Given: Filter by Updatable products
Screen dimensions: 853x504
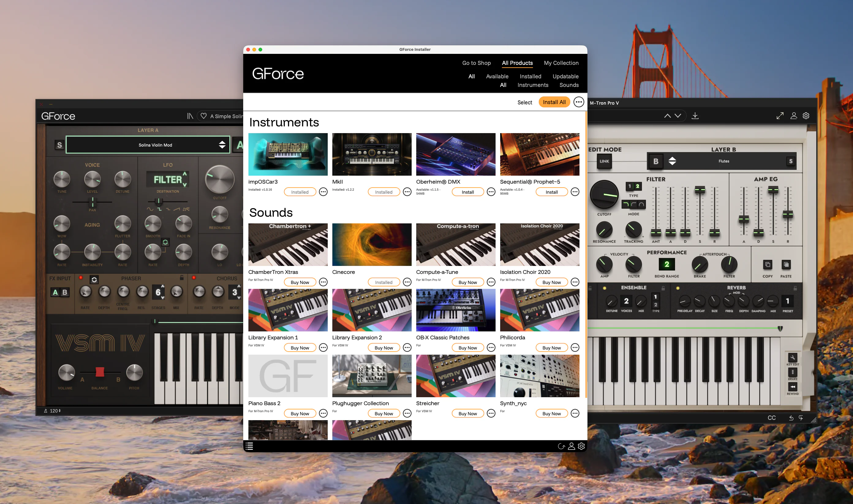Looking at the screenshot, I should (565, 77).
